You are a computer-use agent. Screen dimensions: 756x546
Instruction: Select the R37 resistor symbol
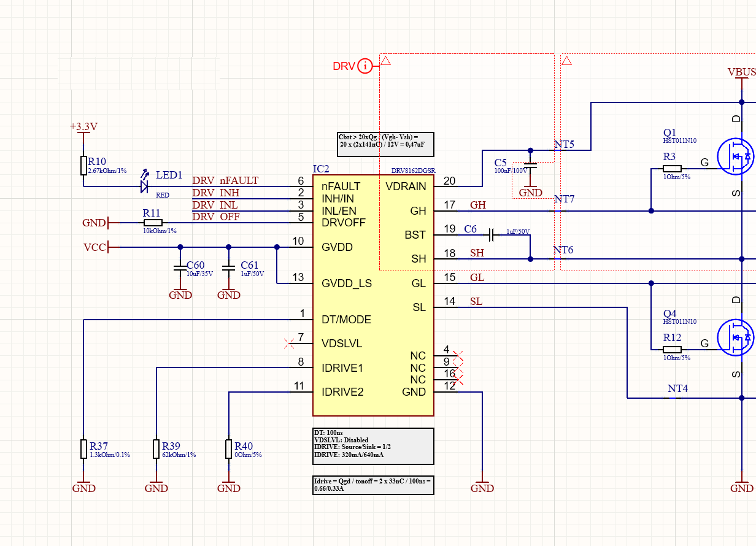(83, 448)
